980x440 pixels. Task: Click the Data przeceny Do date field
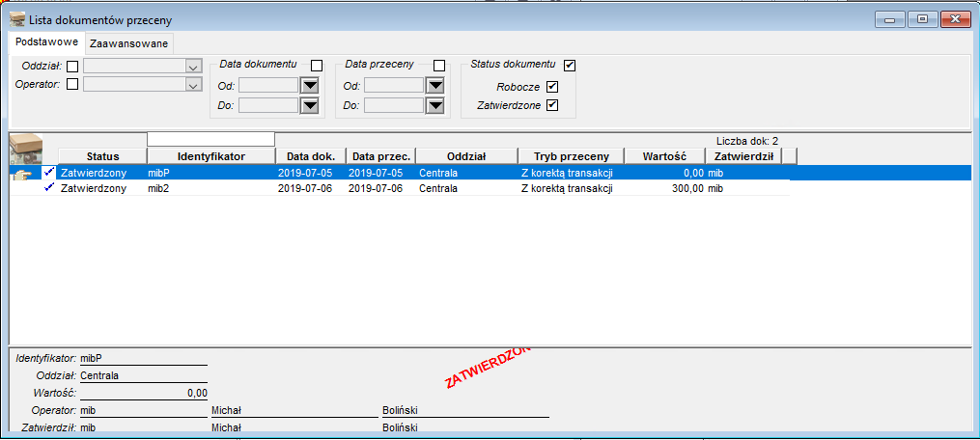point(394,106)
